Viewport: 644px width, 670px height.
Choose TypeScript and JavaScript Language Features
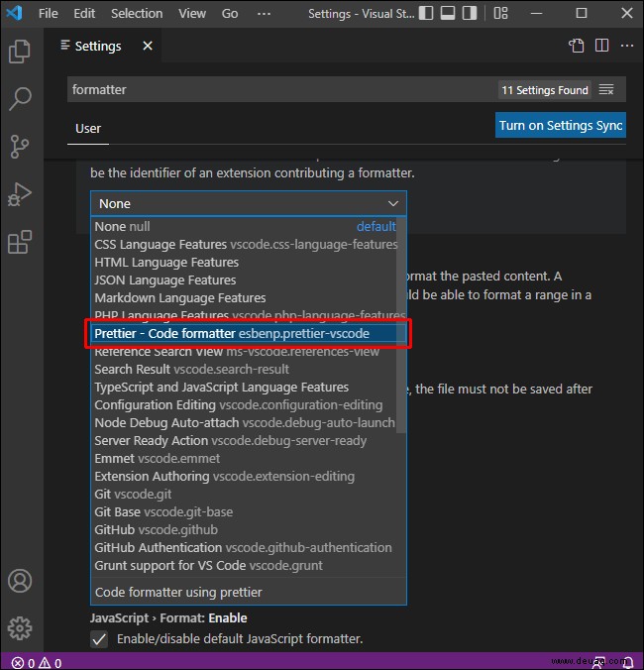point(245,388)
